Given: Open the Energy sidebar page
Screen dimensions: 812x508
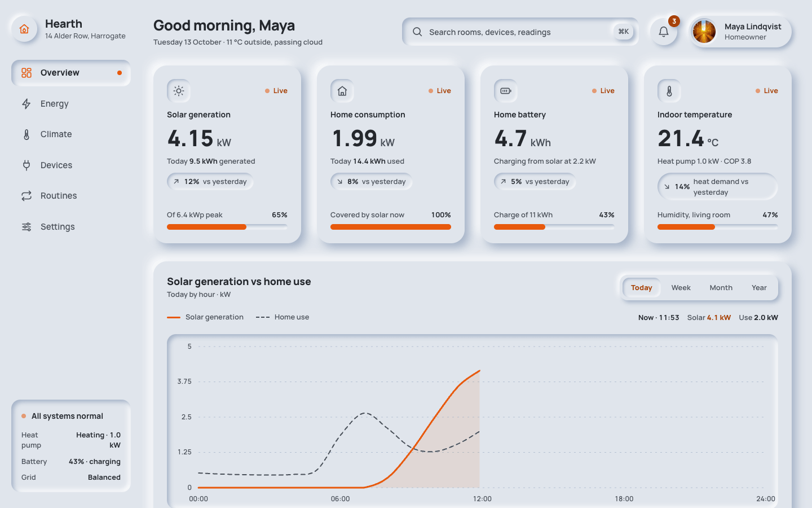Looking at the screenshot, I should click(71, 104).
